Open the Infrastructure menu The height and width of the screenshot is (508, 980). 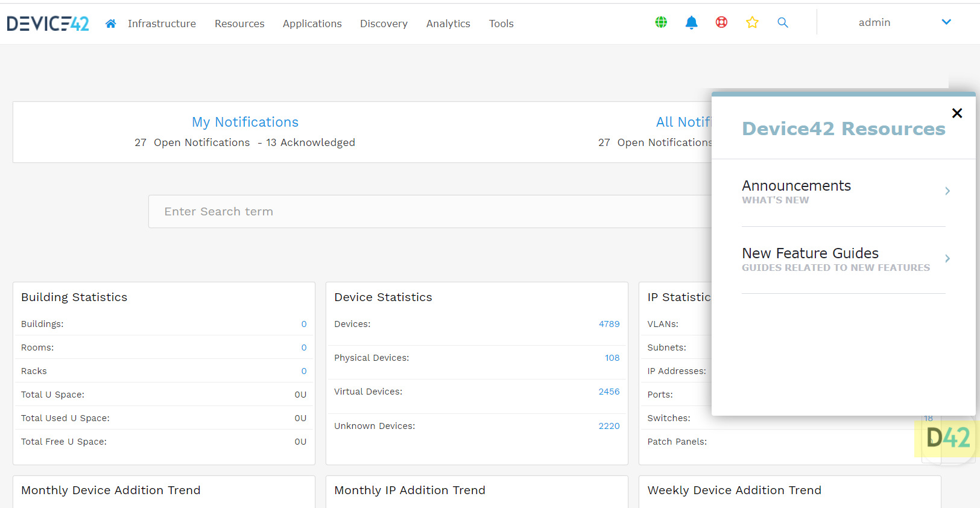162,24
